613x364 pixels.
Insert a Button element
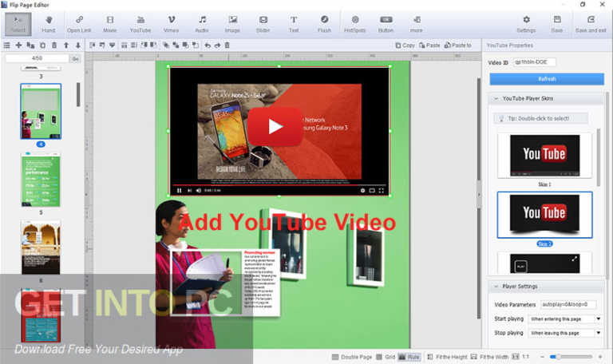tap(386, 24)
